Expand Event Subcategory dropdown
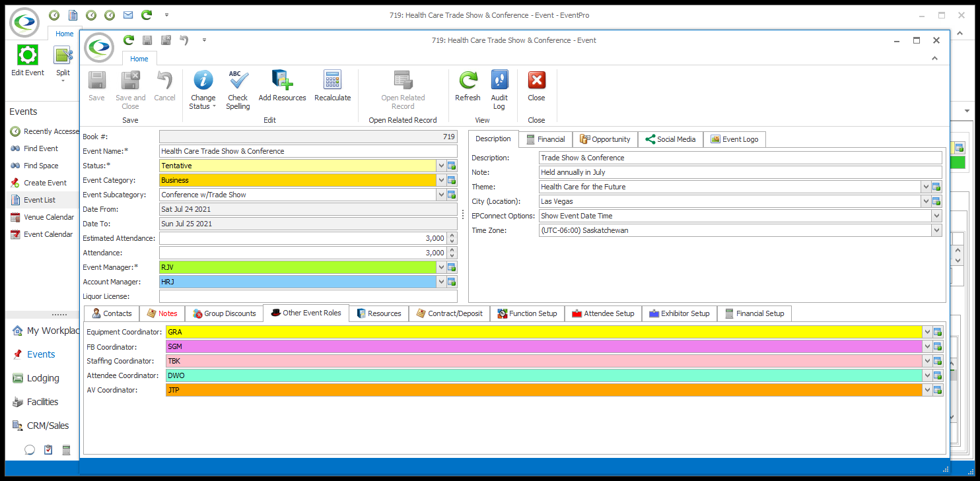980x481 pixels. 440,195
